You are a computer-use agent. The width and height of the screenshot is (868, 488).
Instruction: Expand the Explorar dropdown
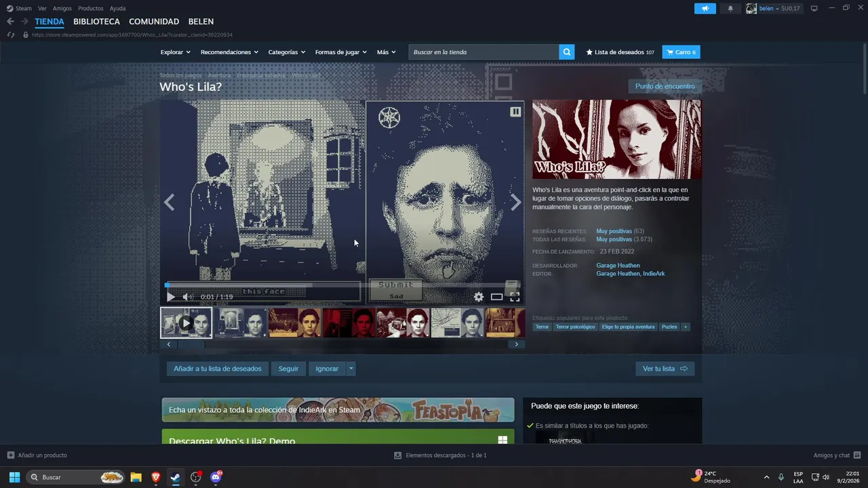tap(176, 52)
